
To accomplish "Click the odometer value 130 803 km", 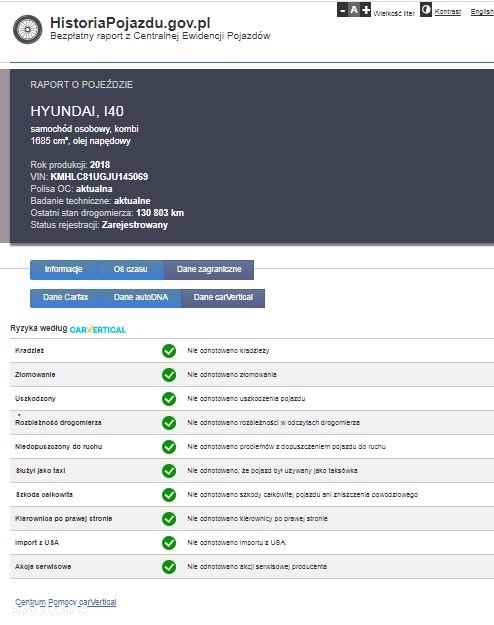I will click(x=160, y=213).
